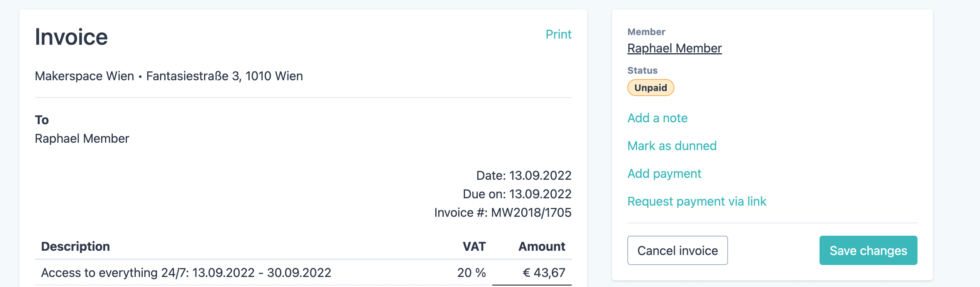Open the Raphael Member profile link

click(x=674, y=48)
